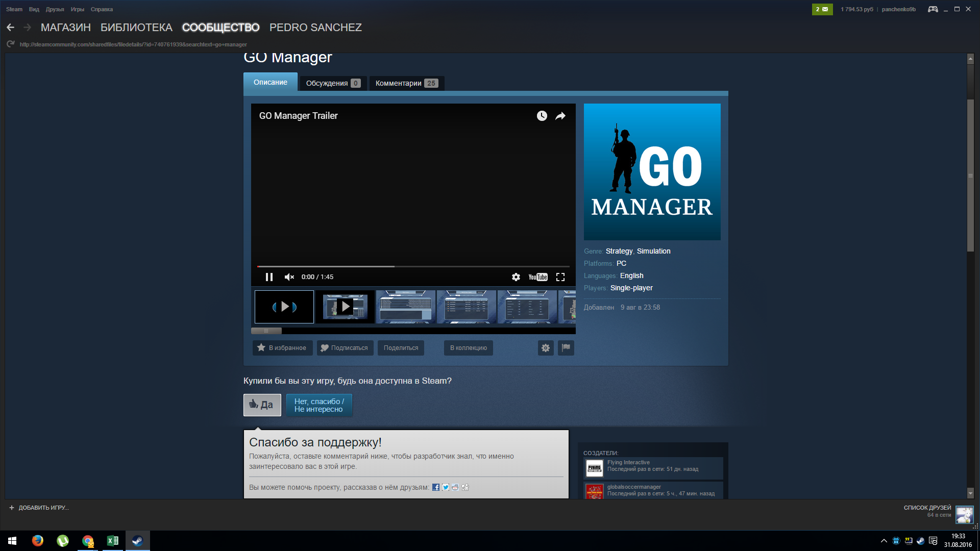Click ДОБАВИТЬ ИГРУ... at the bottom left

tap(39, 508)
